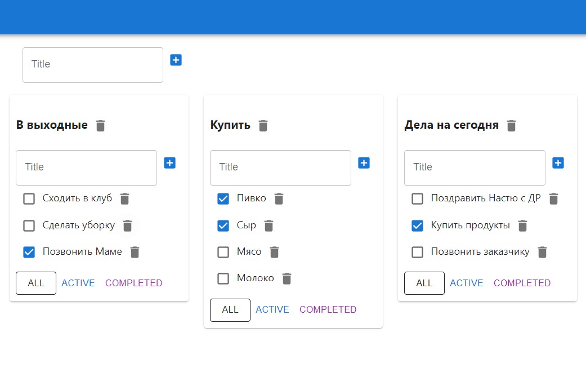586x392 pixels.
Task: Add task to 'В выходные' via plus icon
Action: tap(169, 163)
